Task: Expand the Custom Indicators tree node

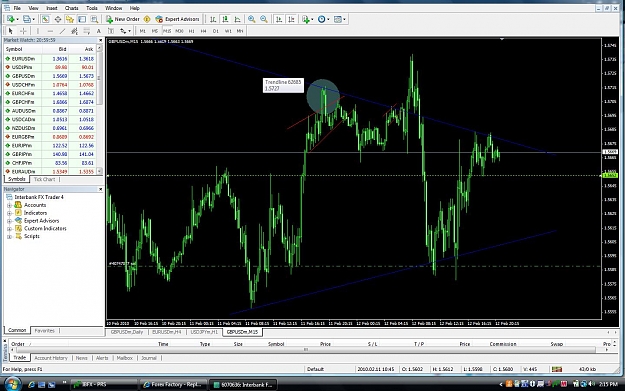Action: click(9, 229)
